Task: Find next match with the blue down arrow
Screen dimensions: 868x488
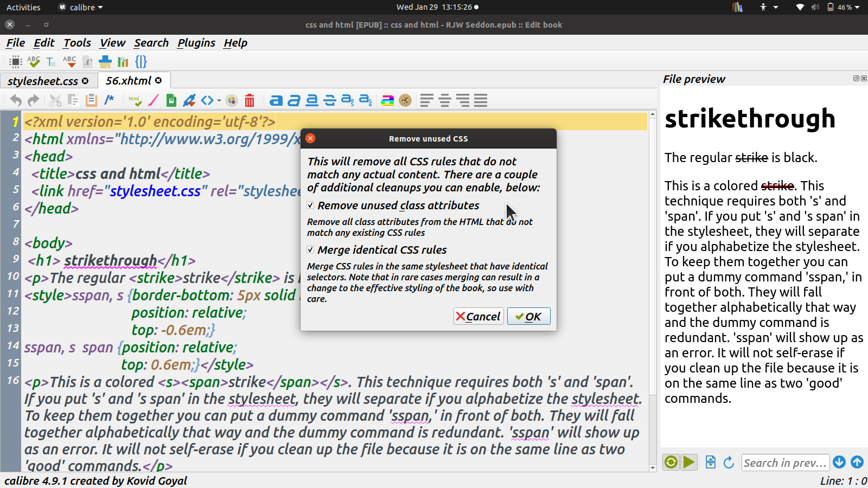Action: (x=839, y=462)
